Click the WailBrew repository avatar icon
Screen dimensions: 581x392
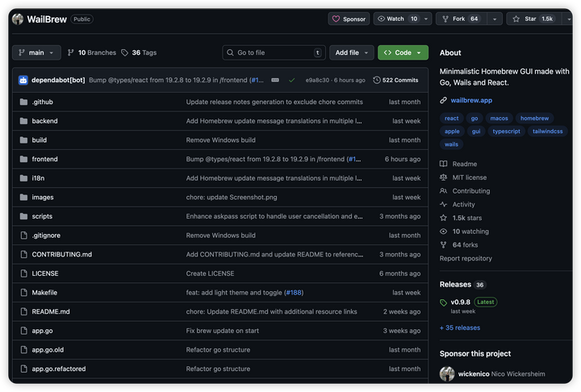point(18,19)
